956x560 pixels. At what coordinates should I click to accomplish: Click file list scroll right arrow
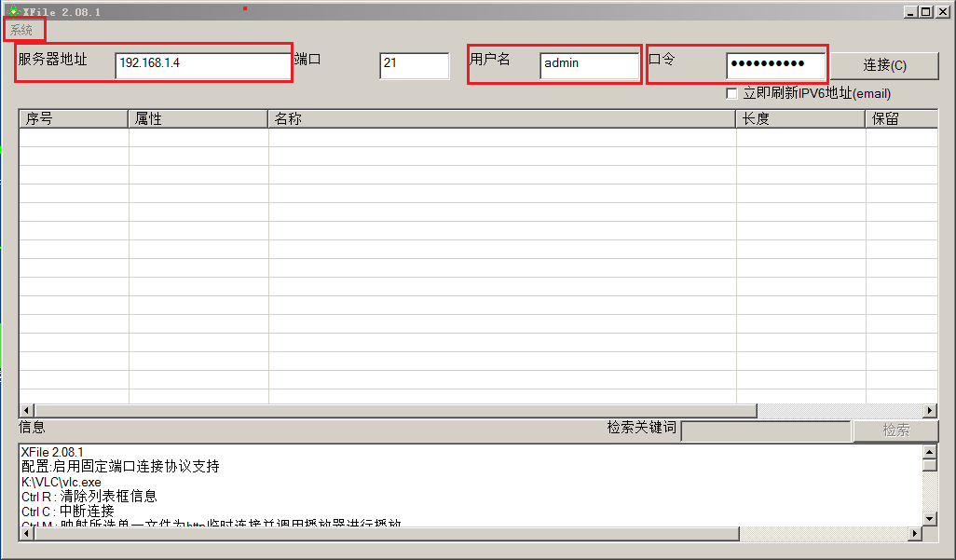pyautogui.click(x=930, y=411)
